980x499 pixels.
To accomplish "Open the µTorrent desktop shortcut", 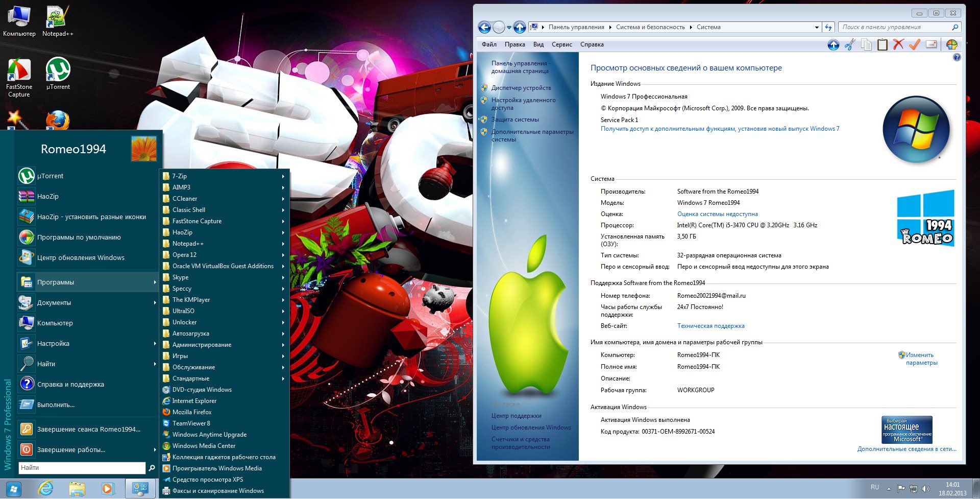I will [58, 74].
